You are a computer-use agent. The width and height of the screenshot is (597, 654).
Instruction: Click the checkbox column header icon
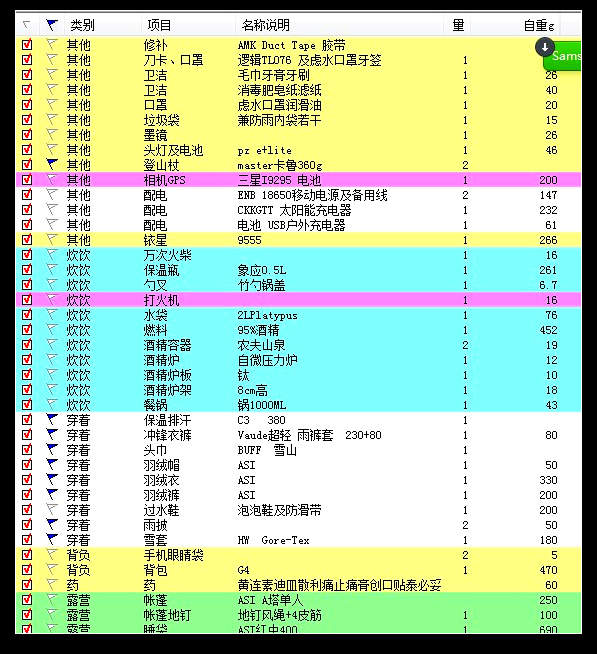(27, 25)
